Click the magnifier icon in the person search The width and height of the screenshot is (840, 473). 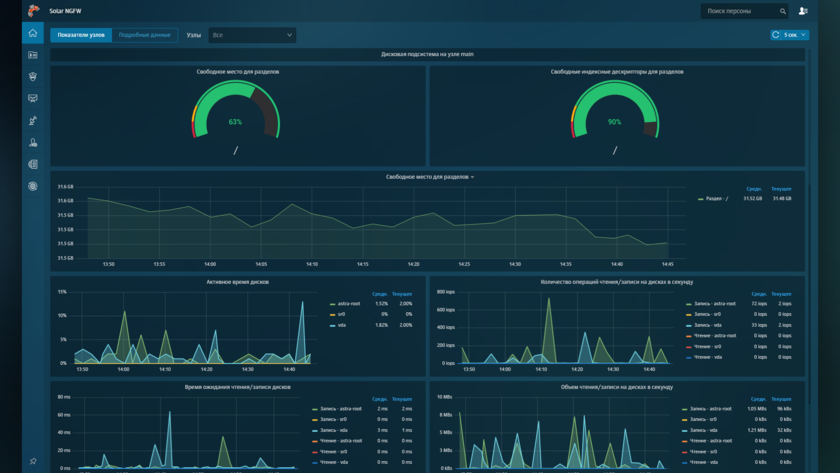click(x=783, y=11)
